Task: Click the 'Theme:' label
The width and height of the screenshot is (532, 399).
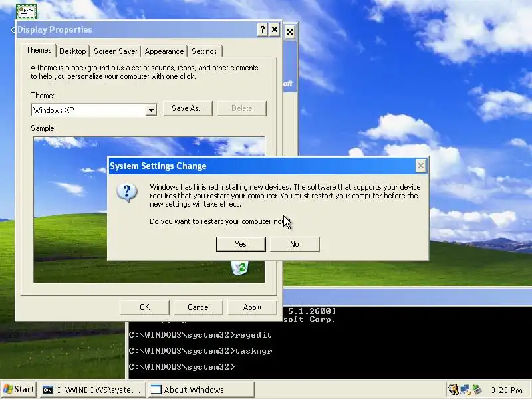Action: point(43,96)
